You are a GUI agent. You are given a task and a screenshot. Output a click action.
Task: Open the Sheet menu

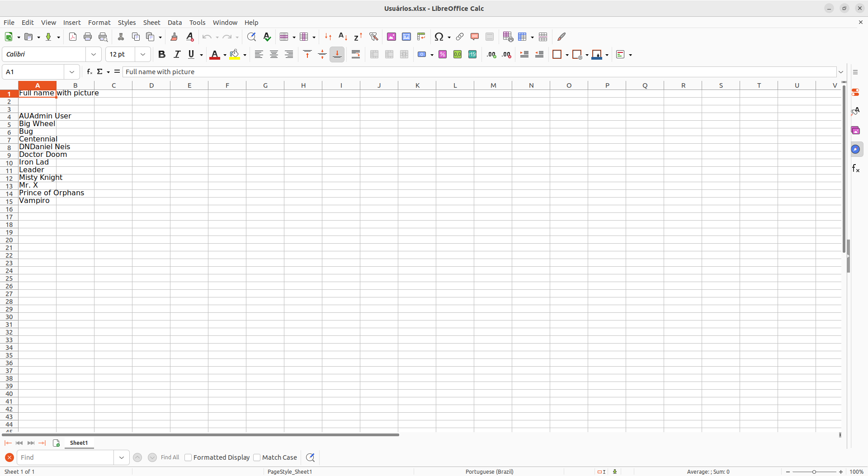tap(152, 23)
